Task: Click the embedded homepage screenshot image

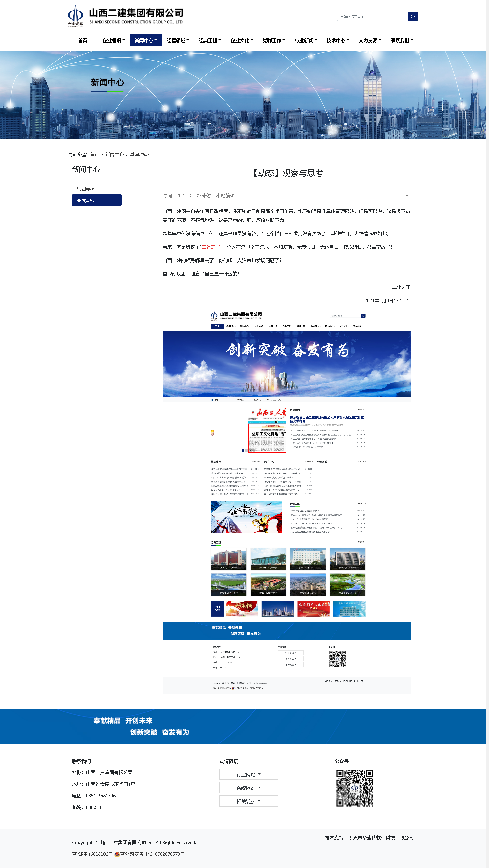Action: point(287,499)
